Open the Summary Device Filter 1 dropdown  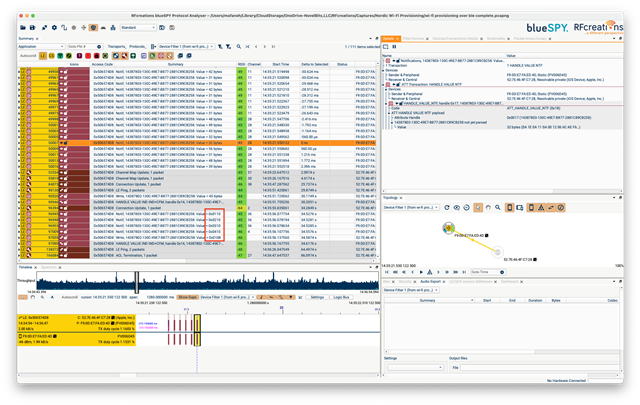186,47
